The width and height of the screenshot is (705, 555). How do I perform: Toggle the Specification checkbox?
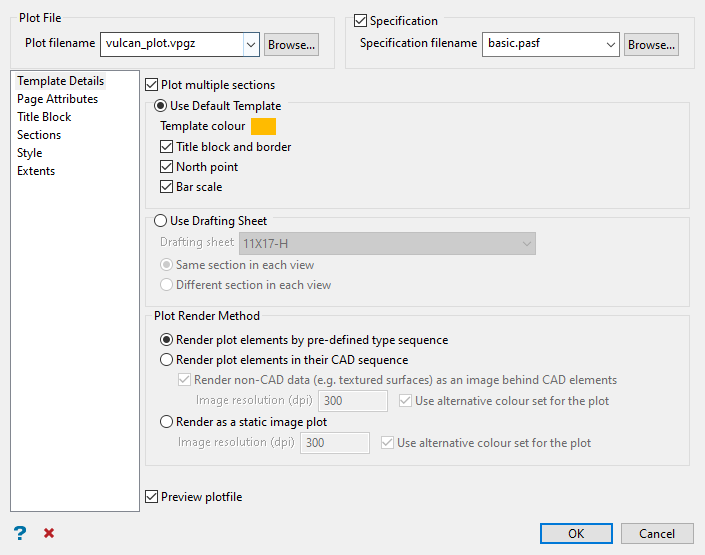[x=361, y=20]
